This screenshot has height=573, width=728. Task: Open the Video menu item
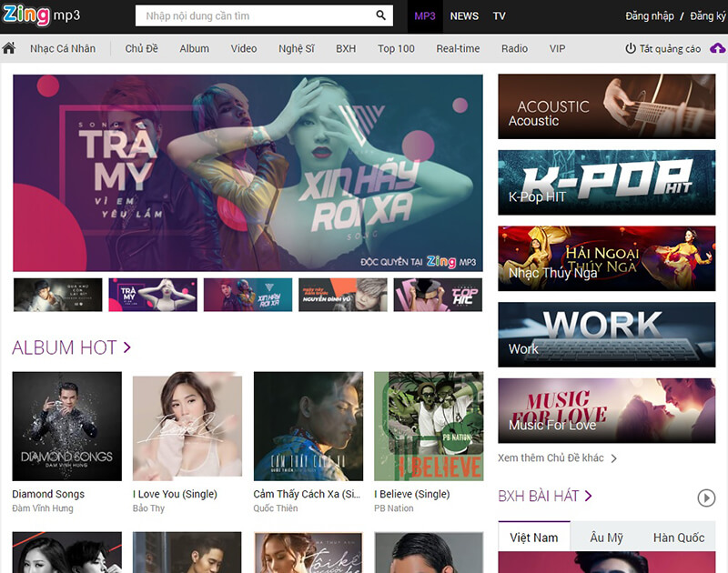point(244,48)
